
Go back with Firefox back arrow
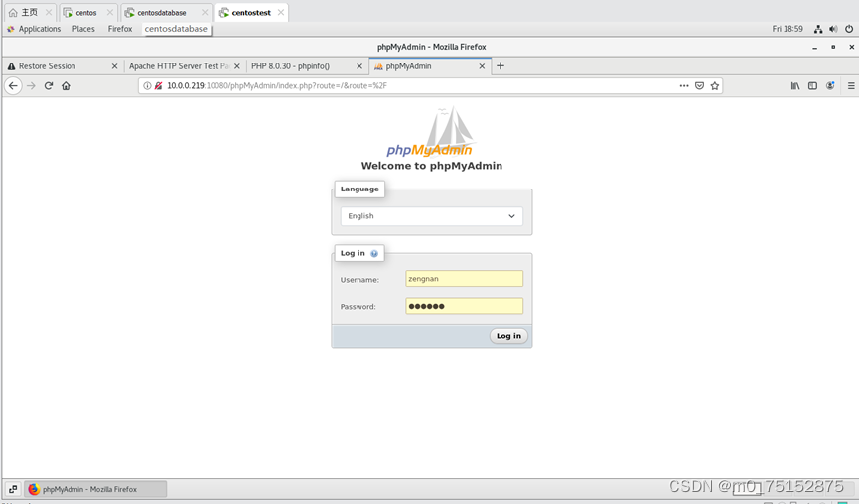(13, 86)
